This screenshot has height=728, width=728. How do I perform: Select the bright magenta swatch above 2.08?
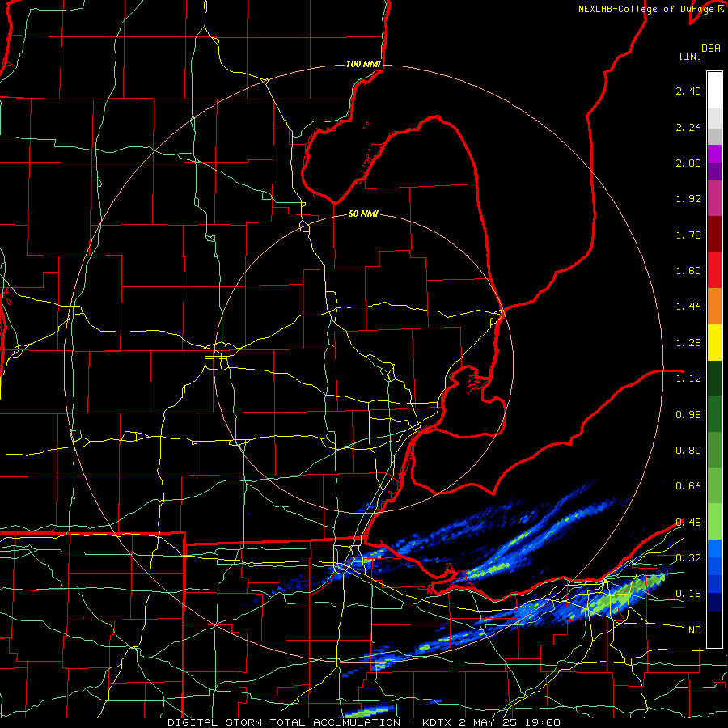pyautogui.click(x=714, y=154)
